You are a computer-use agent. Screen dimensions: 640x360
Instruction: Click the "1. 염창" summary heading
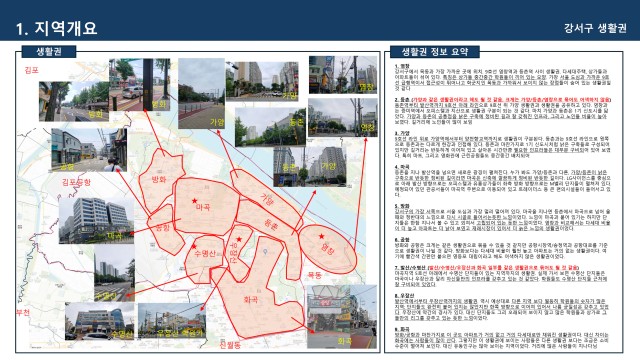click(402, 66)
